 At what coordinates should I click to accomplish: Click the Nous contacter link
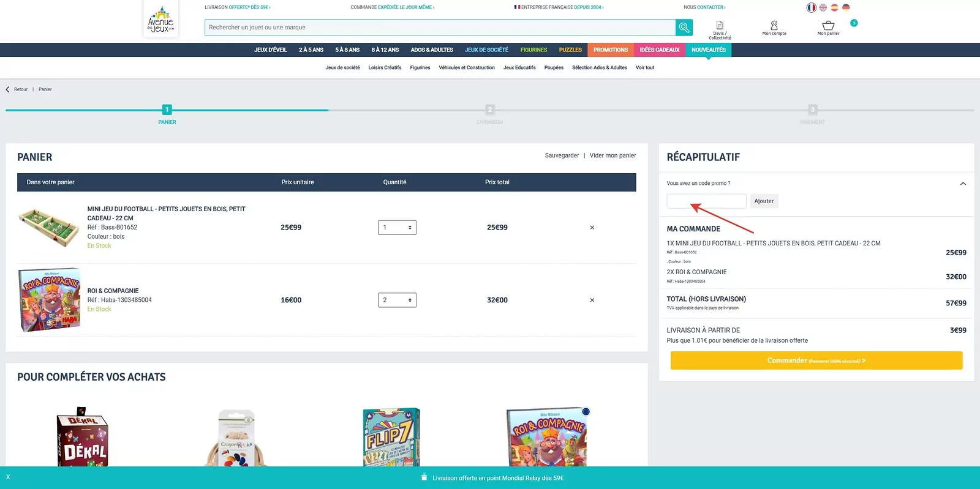pyautogui.click(x=704, y=7)
